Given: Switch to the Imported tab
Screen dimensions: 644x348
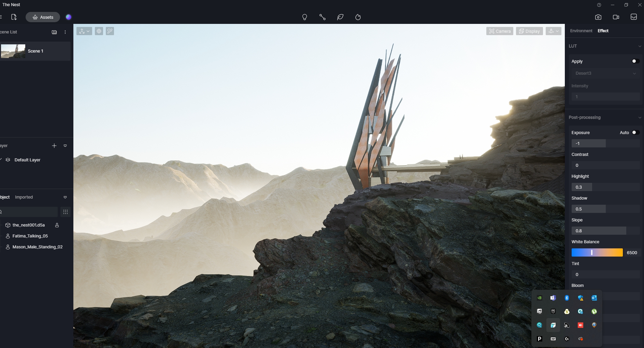Looking at the screenshot, I should coord(24,197).
